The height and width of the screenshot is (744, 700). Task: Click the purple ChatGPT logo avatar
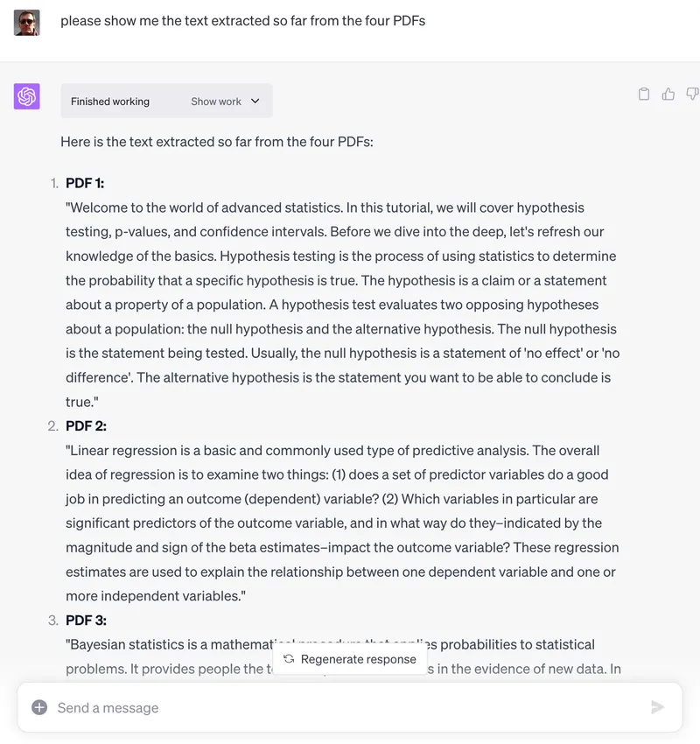(27, 96)
